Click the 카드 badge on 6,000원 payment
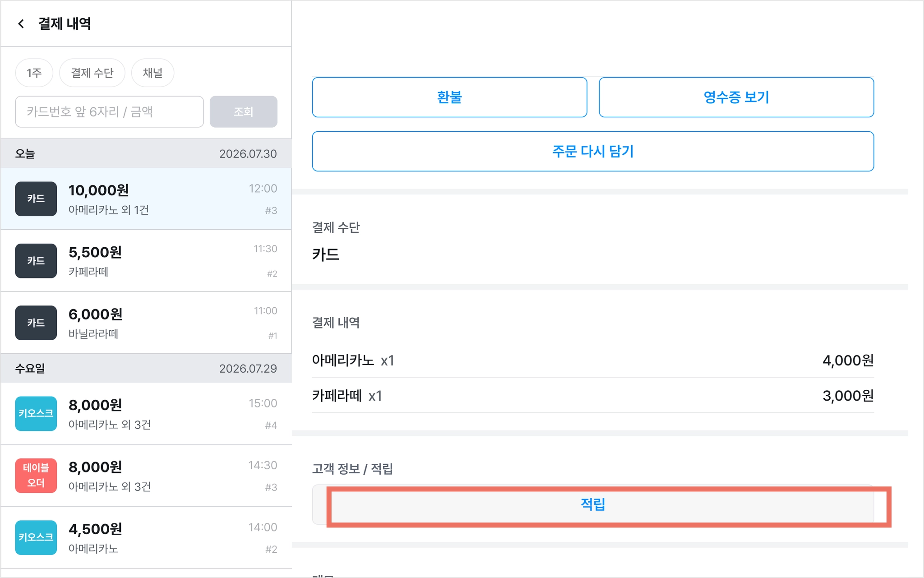924x578 pixels. (x=36, y=323)
